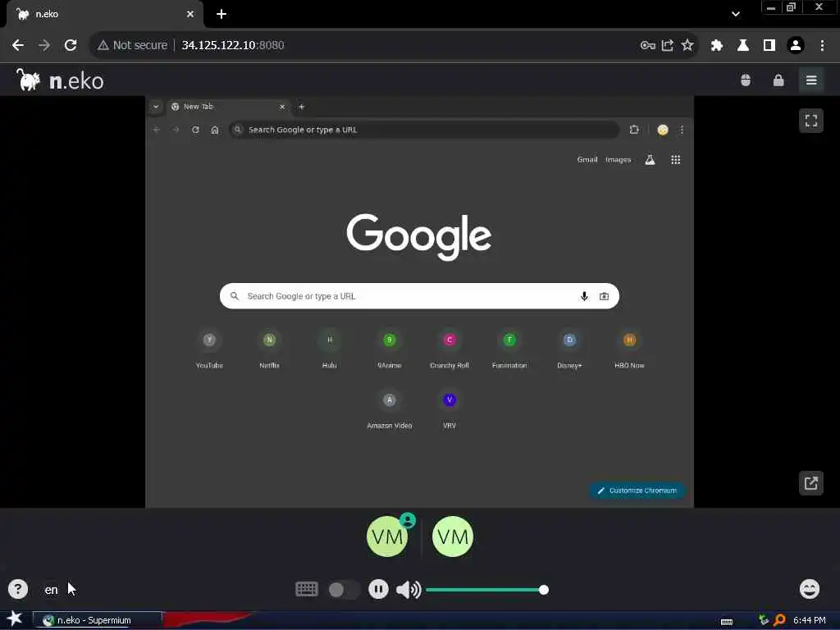The height and width of the screenshot is (630, 840).
Task: Open the Amazon Video shortcut
Action: [390, 410]
